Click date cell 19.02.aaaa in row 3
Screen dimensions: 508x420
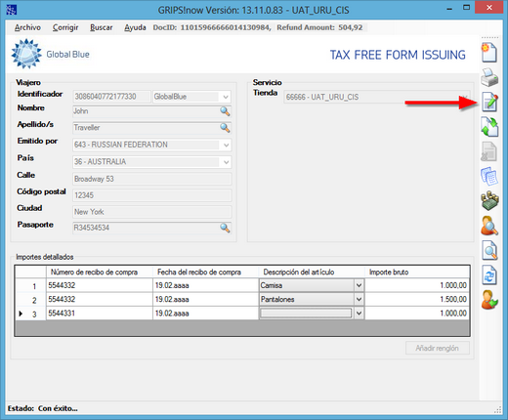pos(206,314)
